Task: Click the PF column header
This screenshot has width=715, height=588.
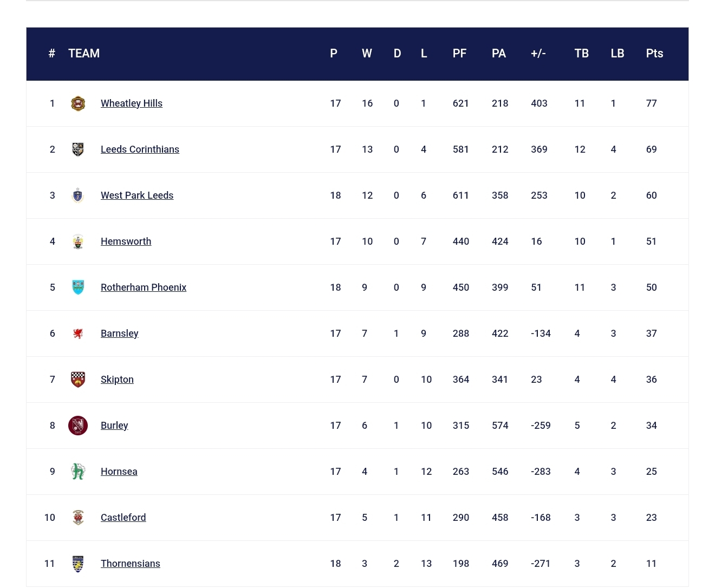Action: click(x=459, y=54)
